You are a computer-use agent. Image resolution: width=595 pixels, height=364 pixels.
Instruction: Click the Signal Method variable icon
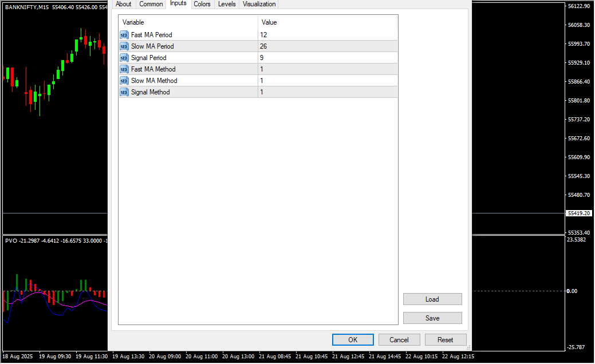click(124, 92)
